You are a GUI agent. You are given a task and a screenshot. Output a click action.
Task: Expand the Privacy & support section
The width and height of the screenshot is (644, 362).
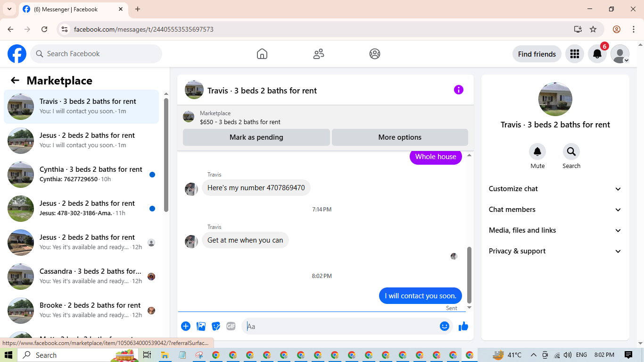pos(555,251)
